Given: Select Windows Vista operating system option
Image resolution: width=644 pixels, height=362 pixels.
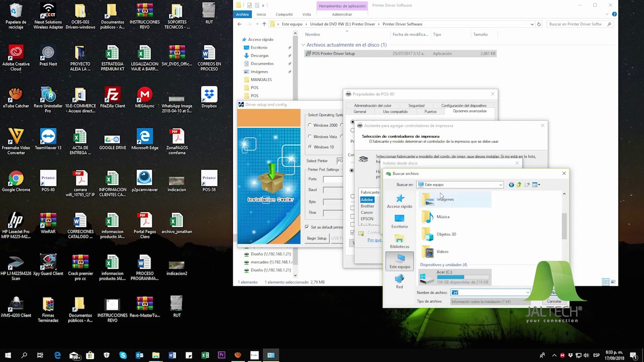Looking at the screenshot, I should click(x=323, y=136).
